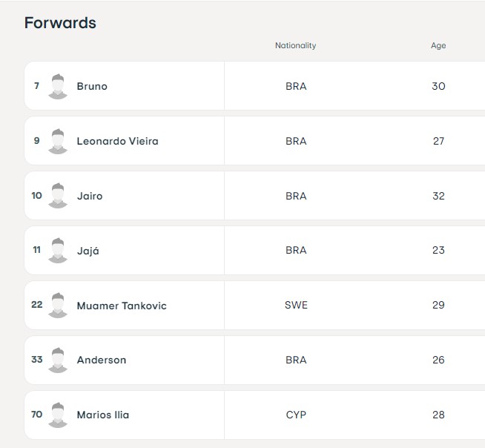Click Anderson's player avatar icon
485x448 pixels.
click(x=58, y=360)
